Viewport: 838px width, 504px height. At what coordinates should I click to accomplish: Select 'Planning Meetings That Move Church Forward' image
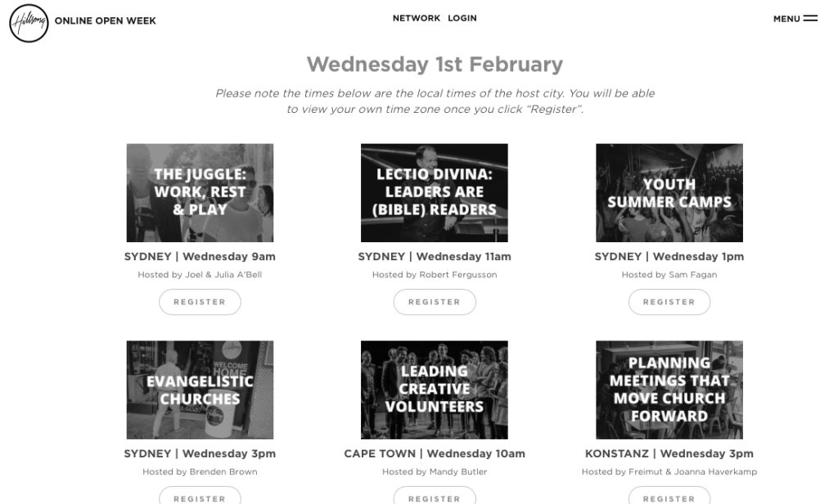click(669, 390)
